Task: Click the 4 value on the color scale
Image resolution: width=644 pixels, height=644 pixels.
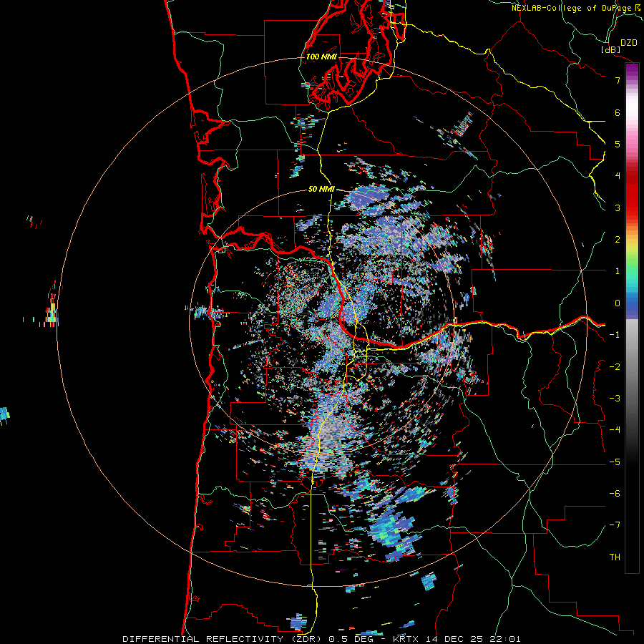Action: [618, 176]
